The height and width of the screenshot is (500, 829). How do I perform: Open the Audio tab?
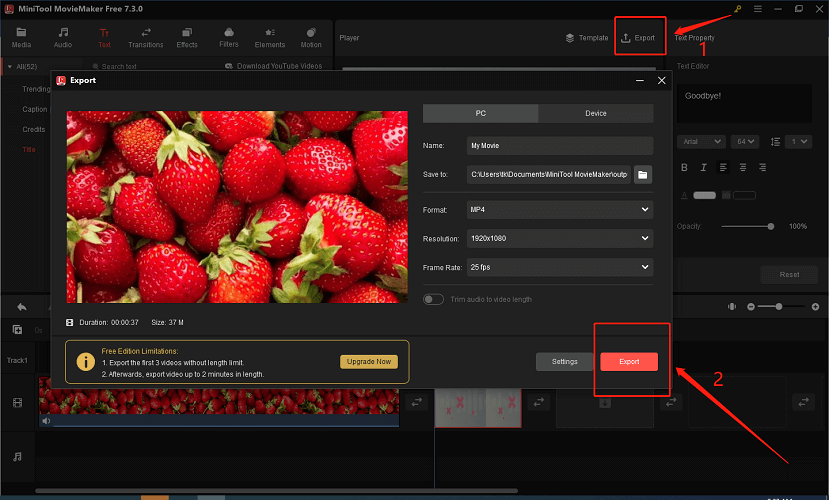62,38
